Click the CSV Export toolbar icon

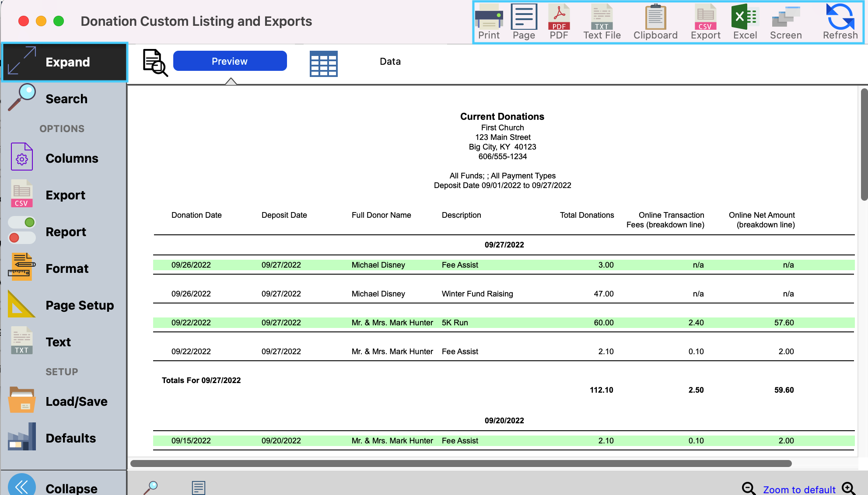(705, 17)
